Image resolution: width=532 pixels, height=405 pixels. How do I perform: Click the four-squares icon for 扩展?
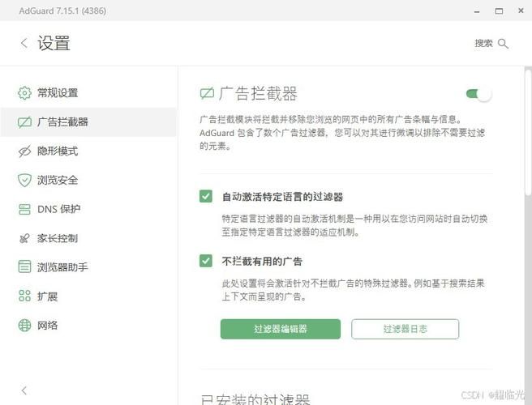click(x=24, y=296)
